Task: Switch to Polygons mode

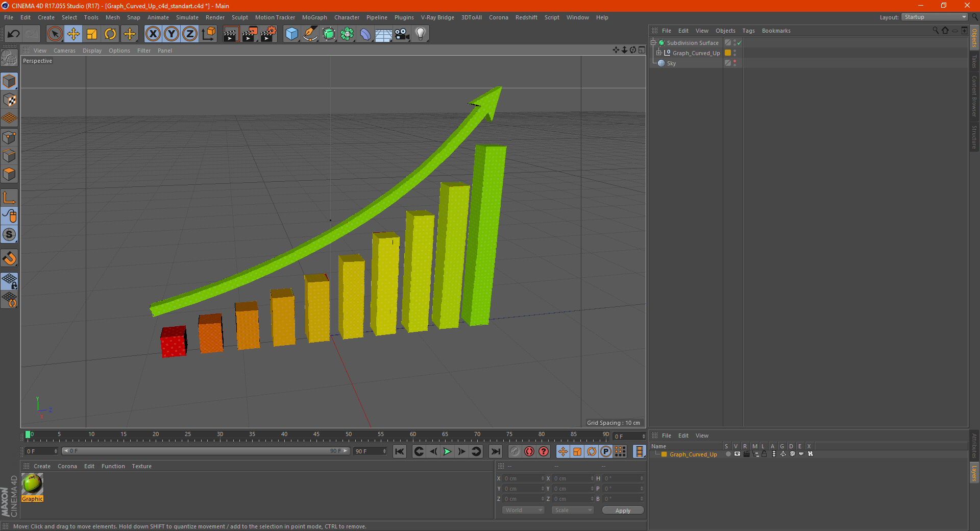Action: [9, 174]
